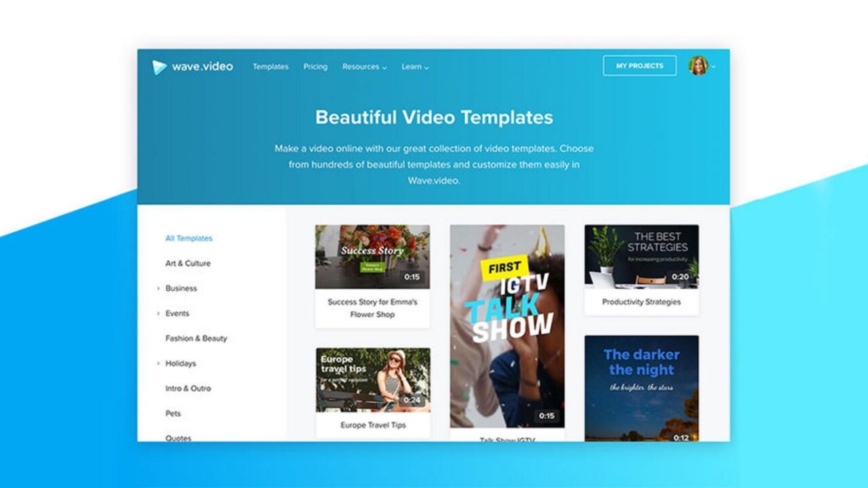
Task: Select All Templates category
Action: (x=189, y=239)
